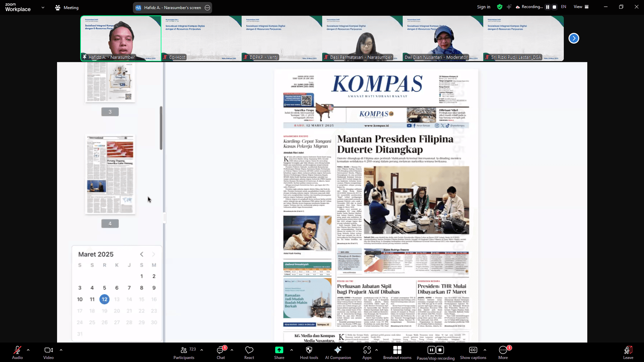Open audio options arrow next to Audio

click(28, 350)
